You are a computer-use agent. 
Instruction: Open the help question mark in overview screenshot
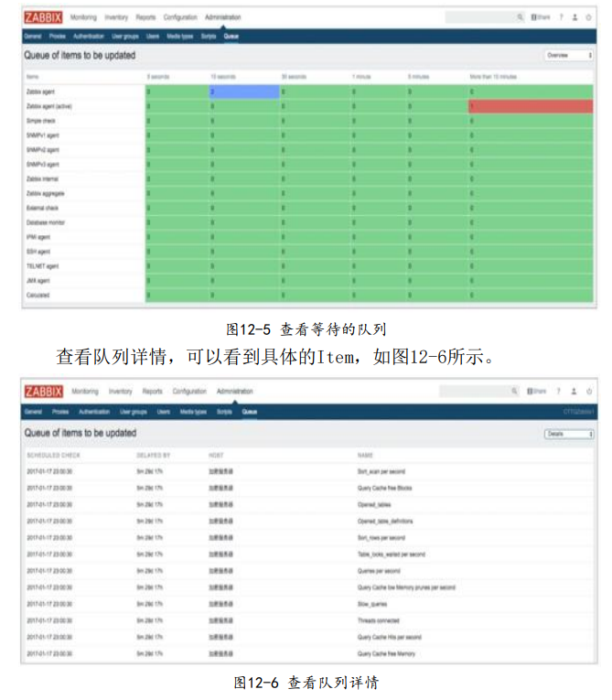click(561, 17)
